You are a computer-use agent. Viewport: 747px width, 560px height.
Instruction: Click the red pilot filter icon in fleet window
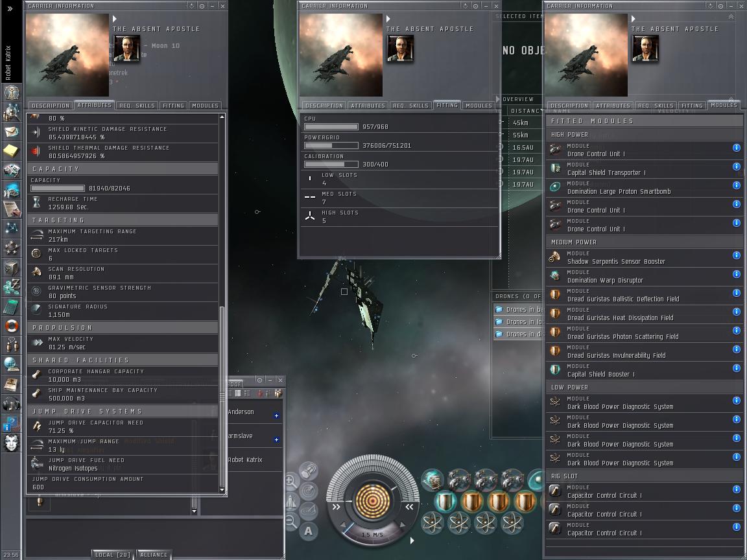click(x=259, y=393)
